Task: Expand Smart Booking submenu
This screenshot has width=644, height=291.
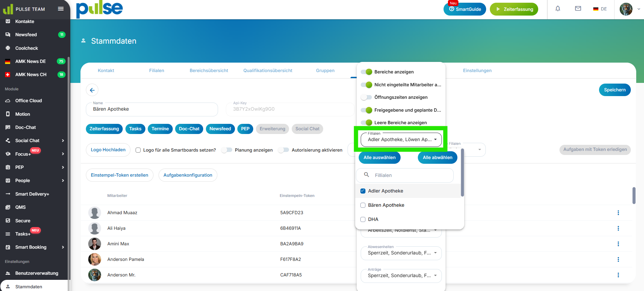Action: [x=63, y=247]
